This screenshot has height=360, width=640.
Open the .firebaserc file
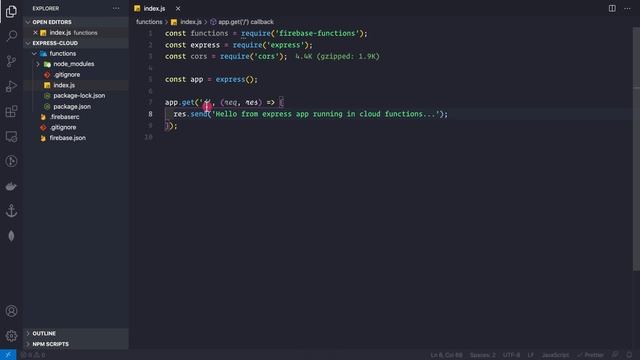tap(64, 117)
